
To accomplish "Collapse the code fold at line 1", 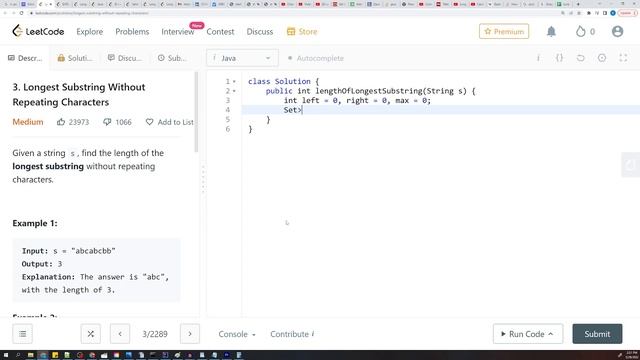I will pos(234,82).
